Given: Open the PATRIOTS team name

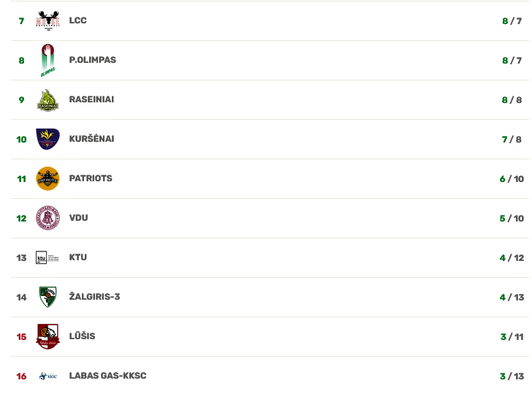Looking at the screenshot, I should coord(91,178).
